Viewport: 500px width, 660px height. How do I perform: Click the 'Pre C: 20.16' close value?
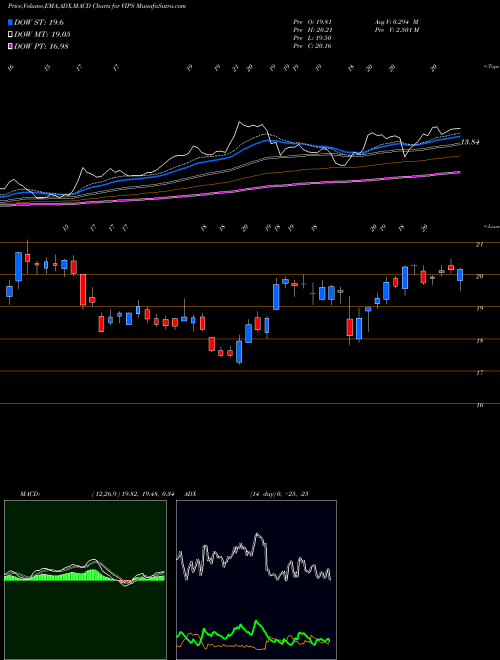(x=313, y=46)
